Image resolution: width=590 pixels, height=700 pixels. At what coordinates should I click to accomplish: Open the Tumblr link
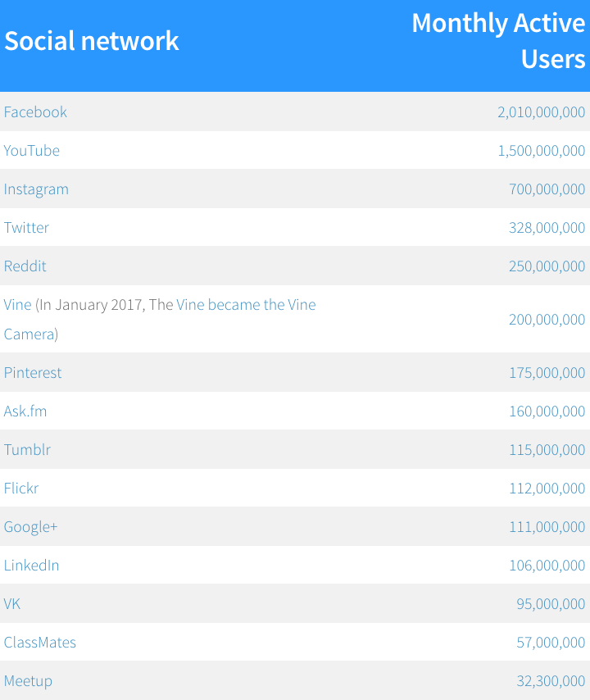point(27,449)
